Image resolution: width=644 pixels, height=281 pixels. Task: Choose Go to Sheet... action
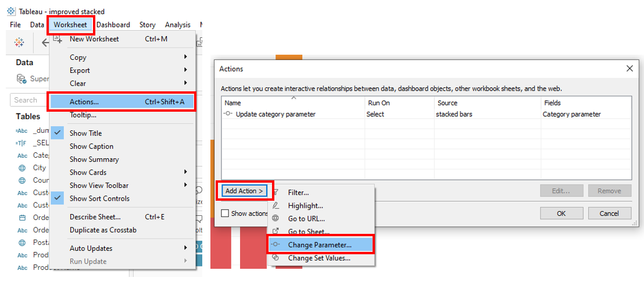(321, 232)
